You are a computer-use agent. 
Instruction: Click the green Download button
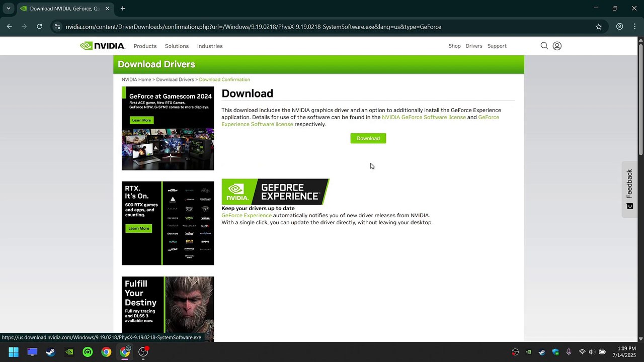368,138
